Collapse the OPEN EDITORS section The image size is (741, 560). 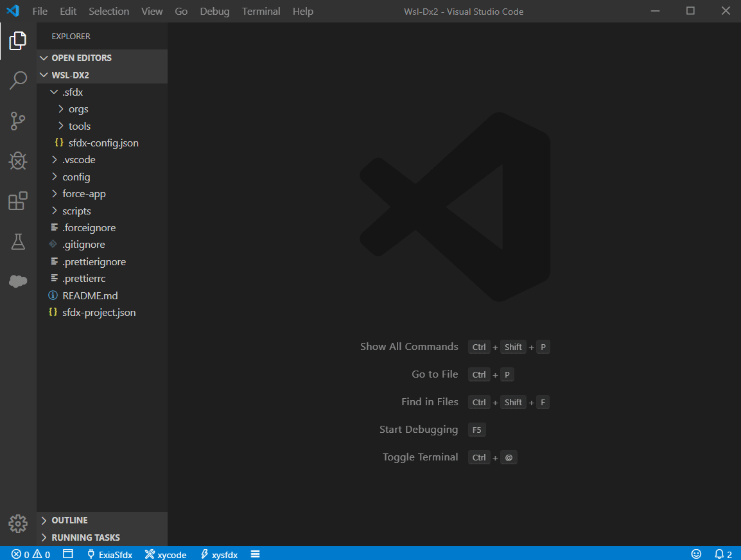tap(102, 58)
